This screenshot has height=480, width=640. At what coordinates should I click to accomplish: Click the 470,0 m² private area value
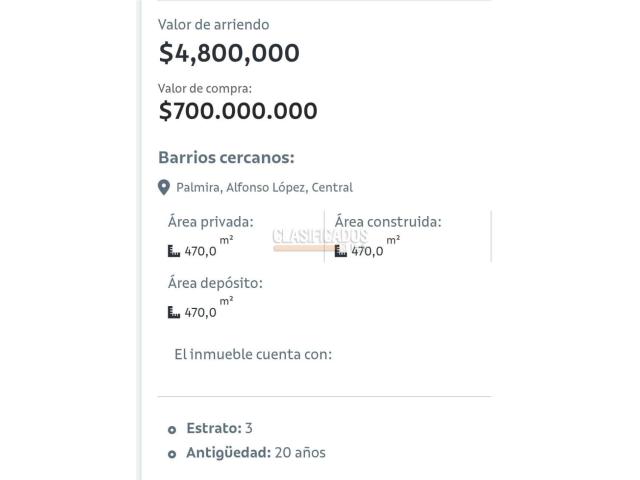(x=209, y=247)
